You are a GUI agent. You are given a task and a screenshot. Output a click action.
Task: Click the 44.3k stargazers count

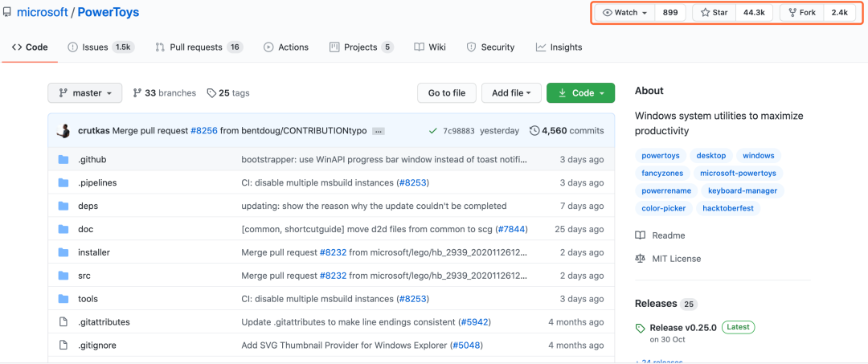[x=754, y=13]
